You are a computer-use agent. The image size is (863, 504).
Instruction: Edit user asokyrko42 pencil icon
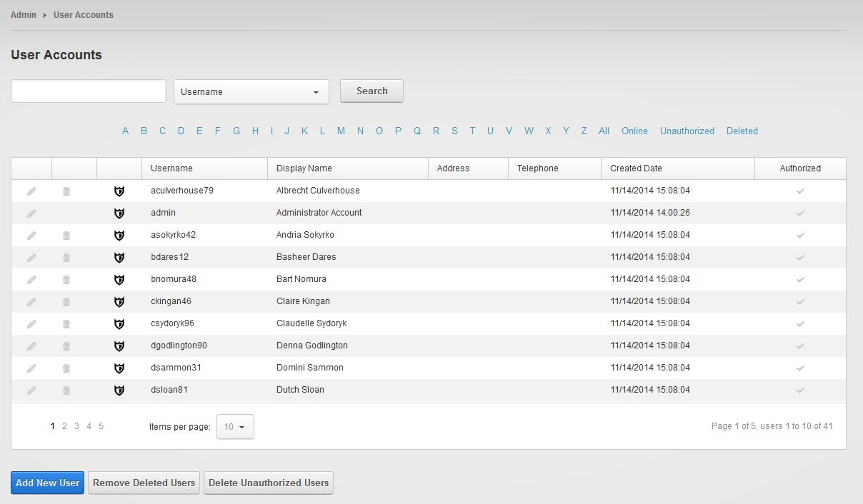tap(31, 236)
